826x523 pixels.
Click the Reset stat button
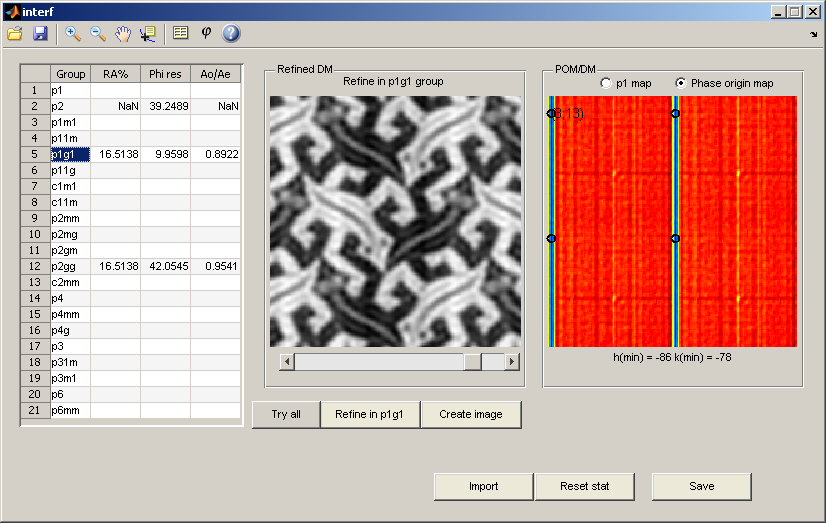(x=583, y=486)
